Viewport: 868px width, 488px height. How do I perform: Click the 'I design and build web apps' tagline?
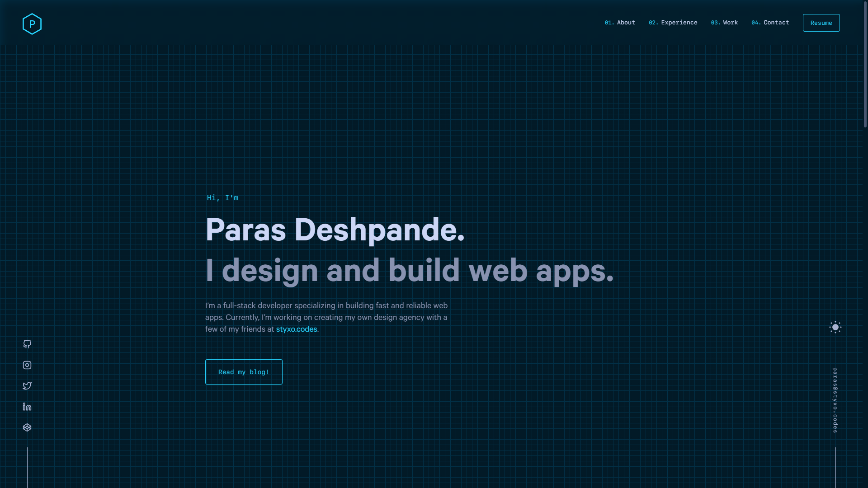click(409, 271)
